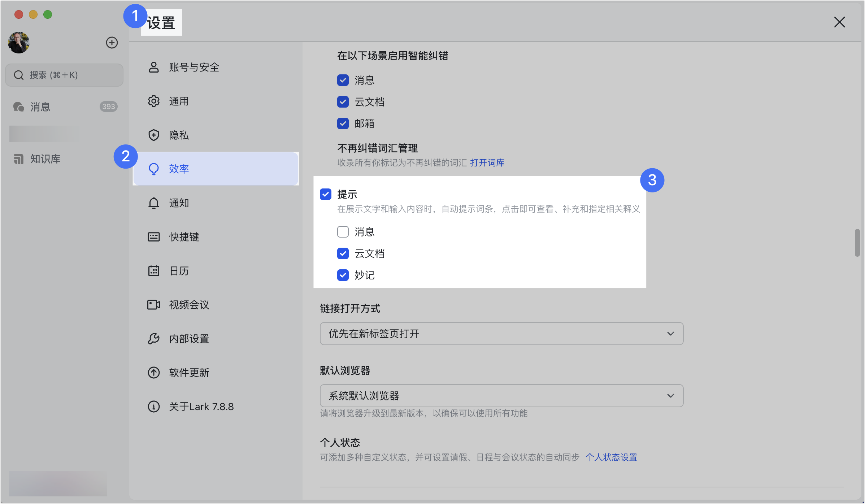Click the 搜索 search input field
Image resolution: width=865 pixels, height=504 pixels.
point(64,75)
